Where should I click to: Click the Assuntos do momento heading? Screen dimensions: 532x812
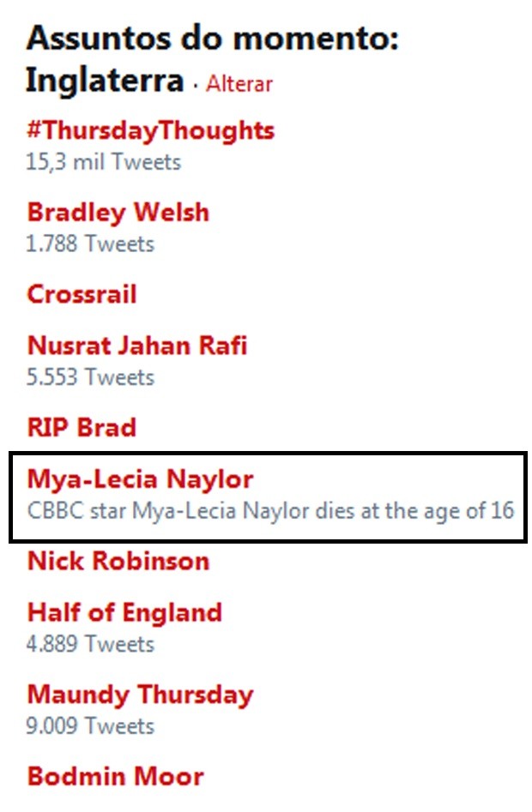(x=213, y=39)
